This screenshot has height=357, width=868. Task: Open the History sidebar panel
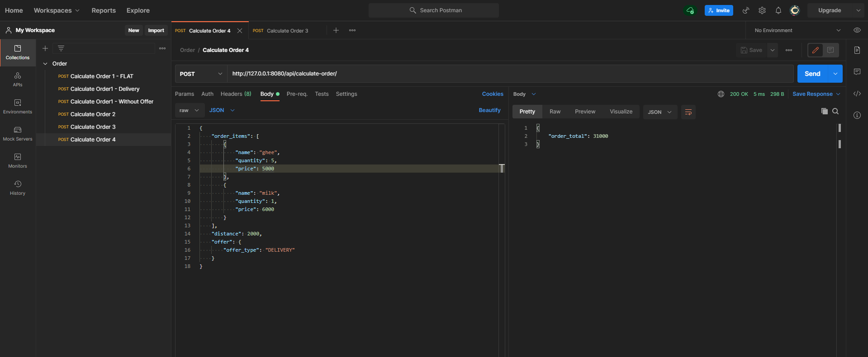[18, 188]
